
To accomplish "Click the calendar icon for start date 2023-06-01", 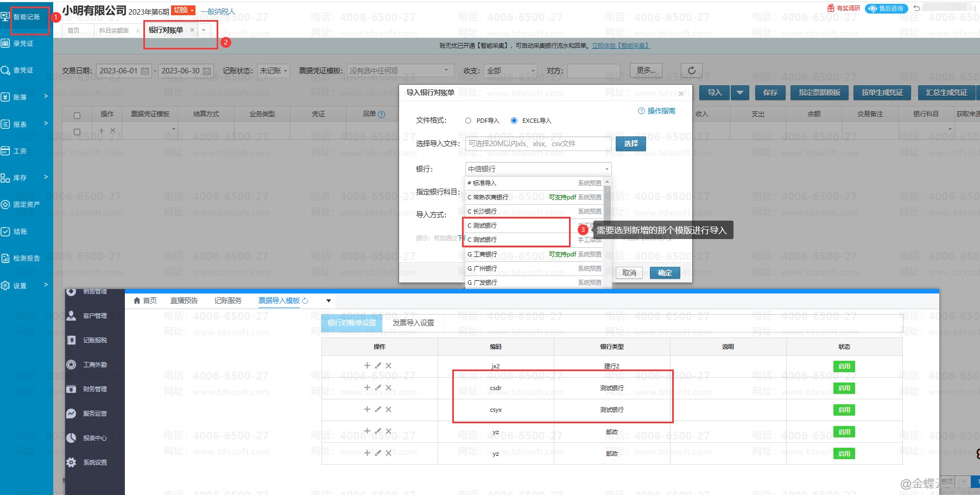I will click(x=145, y=71).
